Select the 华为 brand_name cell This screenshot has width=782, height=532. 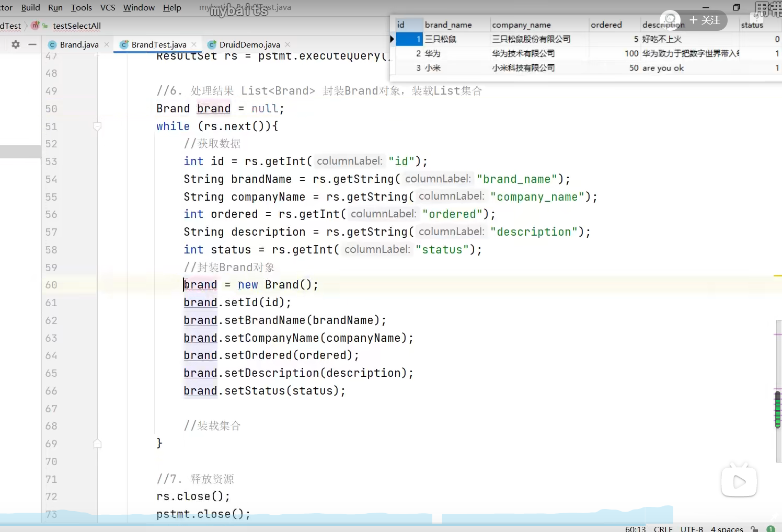[x=456, y=53]
